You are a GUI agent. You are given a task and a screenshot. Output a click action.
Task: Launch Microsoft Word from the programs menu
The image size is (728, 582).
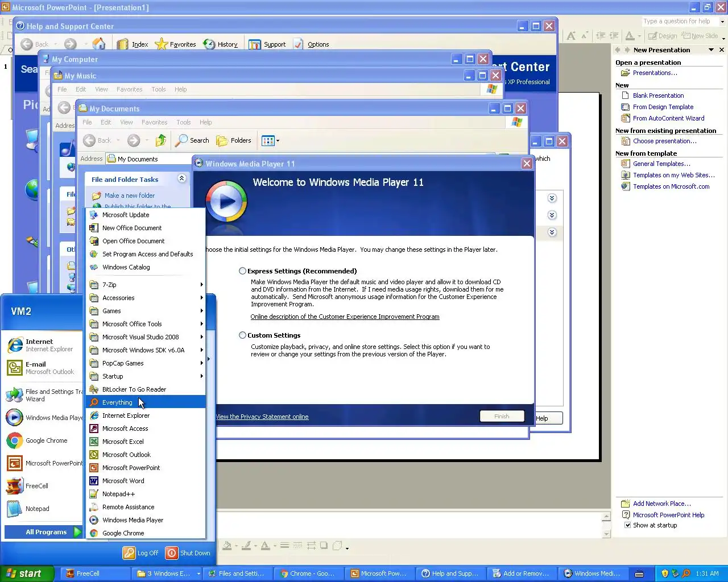pyautogui.click(x=146, y=480)
